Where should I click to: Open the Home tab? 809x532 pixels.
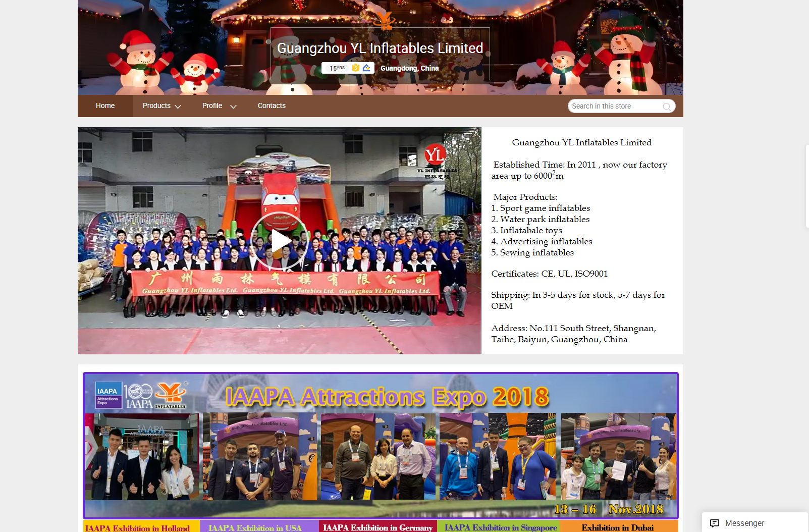(x=105, y=106)
